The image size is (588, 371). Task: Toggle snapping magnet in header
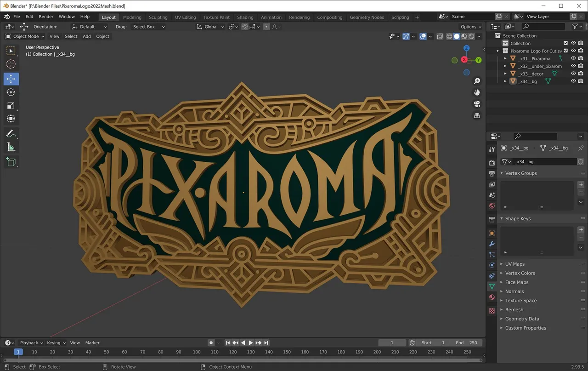click(x=245, y=27)
